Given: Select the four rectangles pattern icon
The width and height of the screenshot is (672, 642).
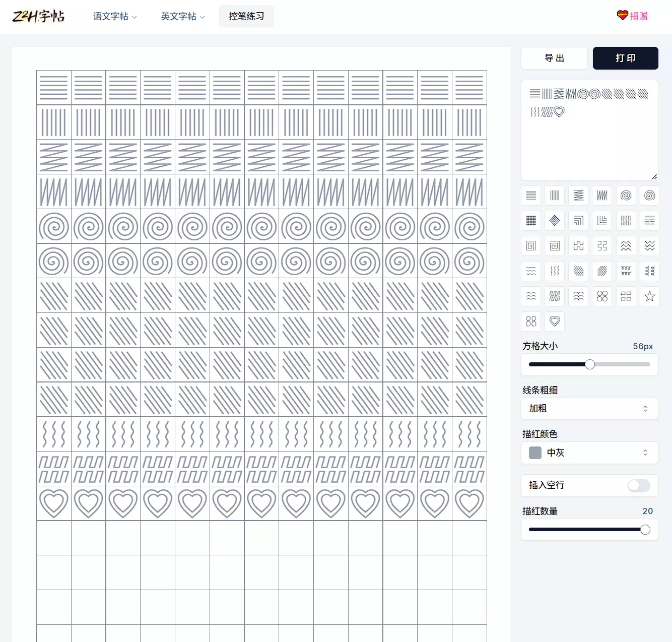Looking at the screenshot, I should 626,296.
